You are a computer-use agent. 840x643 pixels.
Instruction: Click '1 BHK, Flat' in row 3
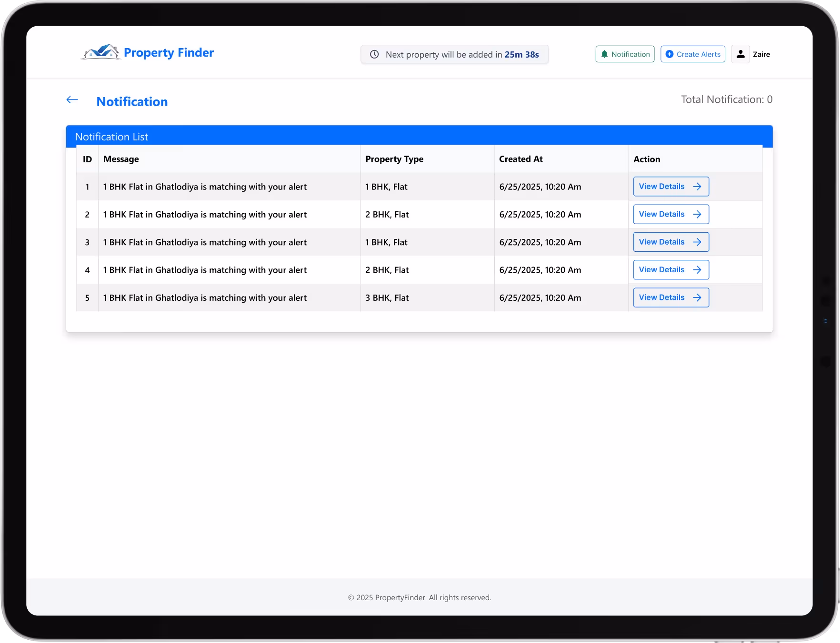pos(386,242)
